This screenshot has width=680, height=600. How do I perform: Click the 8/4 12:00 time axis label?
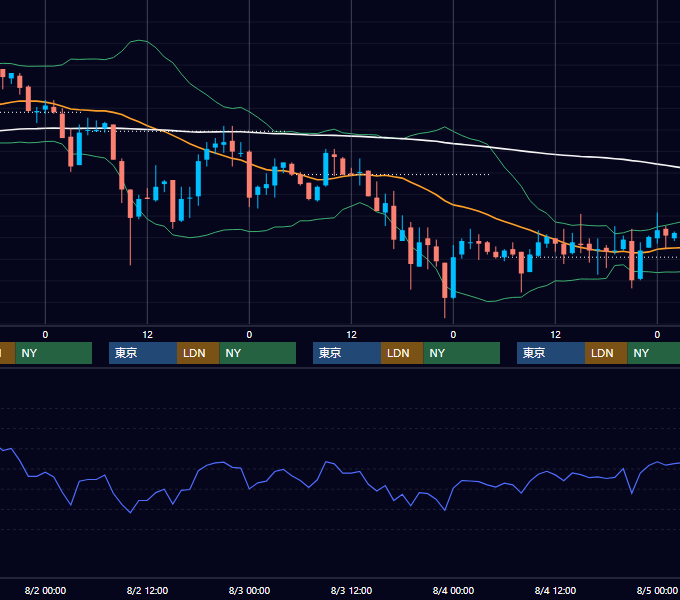(555, 590)
